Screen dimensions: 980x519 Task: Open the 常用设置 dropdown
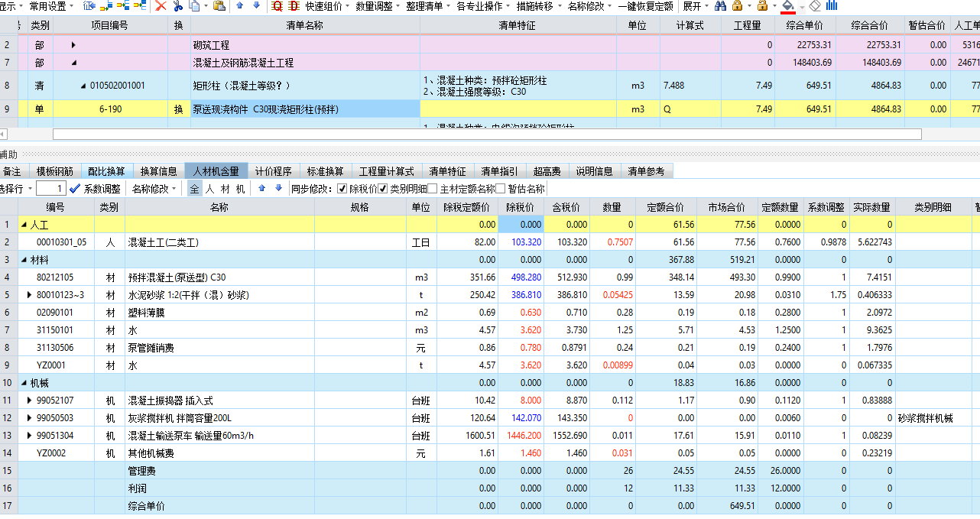(x=51, y=6)
